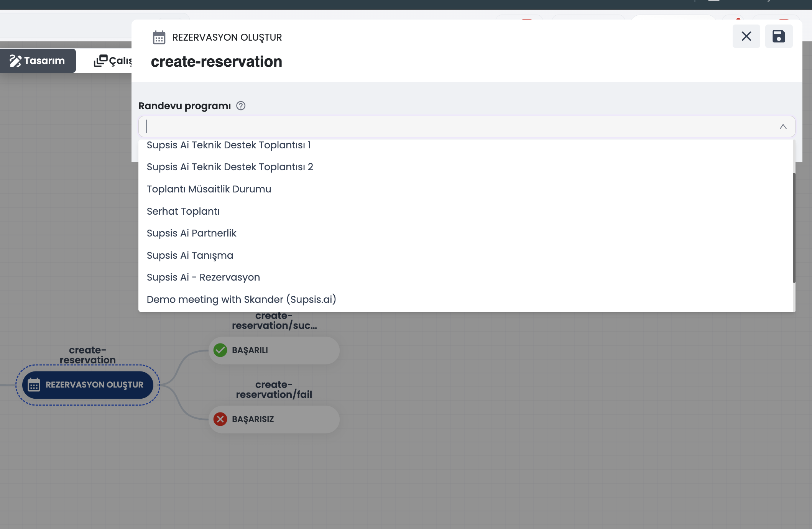Collapse the Randevu programı dropdown chevron

pos(783,127)
